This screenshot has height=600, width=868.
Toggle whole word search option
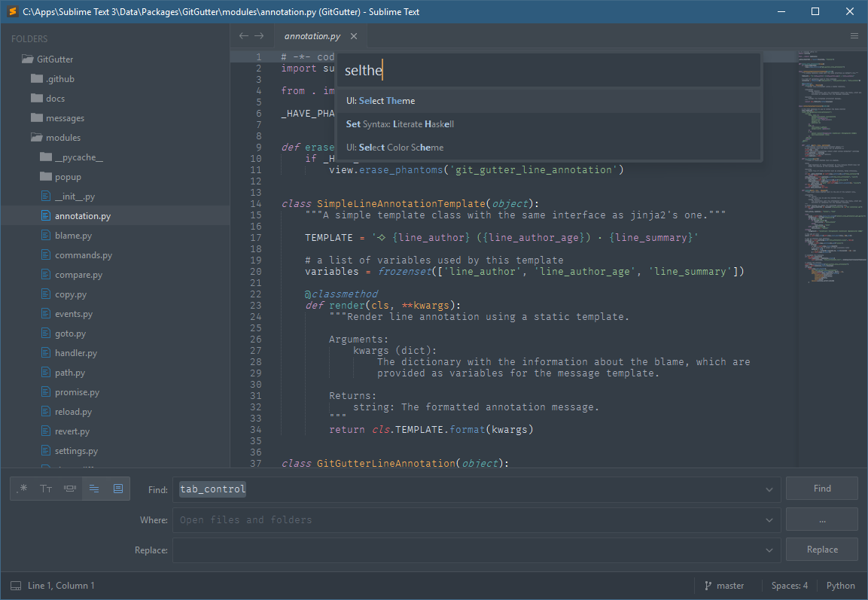pyautogui.click(x=70, y=488)
